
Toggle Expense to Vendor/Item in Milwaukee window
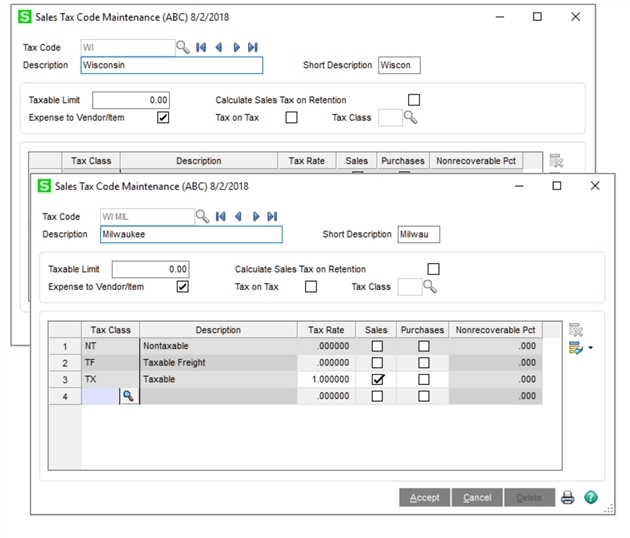click(182, 287)
